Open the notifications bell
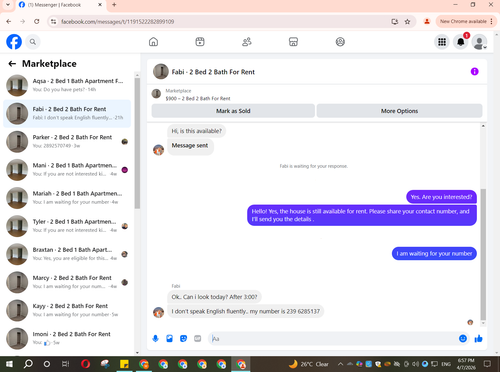The image size is (500, 372). click(461, 42)
